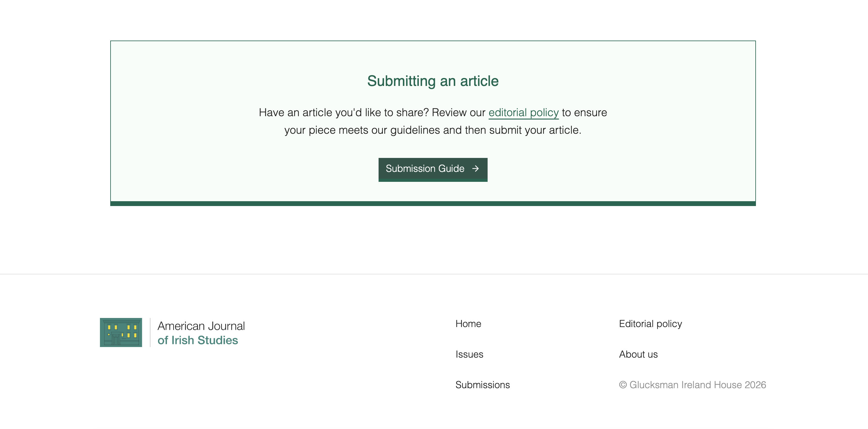Open About us footer link
The width and height of the screenshot is (868, 429).
[x=638, y=354]
